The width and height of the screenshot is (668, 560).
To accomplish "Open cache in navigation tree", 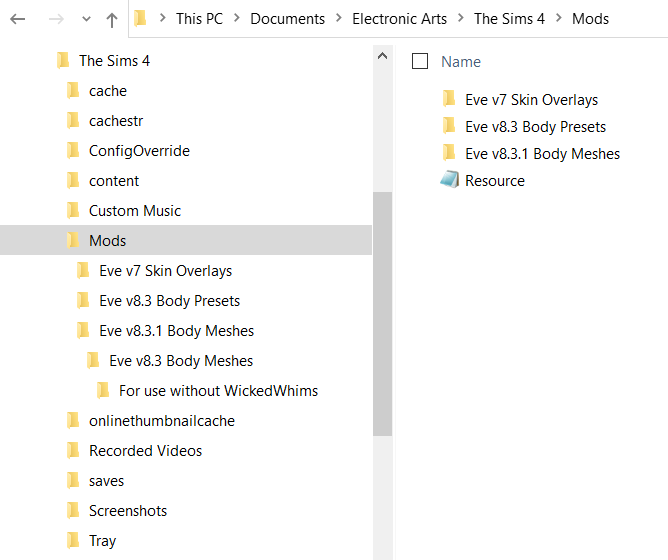I will [108, 91].
